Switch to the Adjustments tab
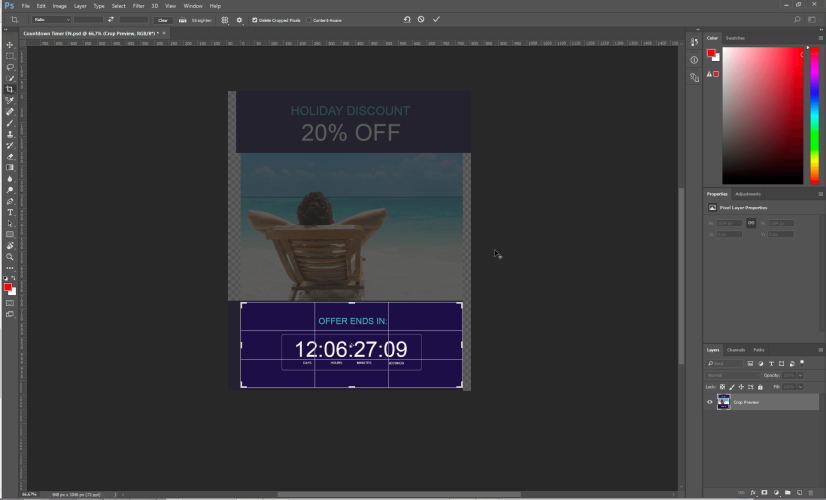The width and height of the screenshot is (826, 500). click(748, 194)
